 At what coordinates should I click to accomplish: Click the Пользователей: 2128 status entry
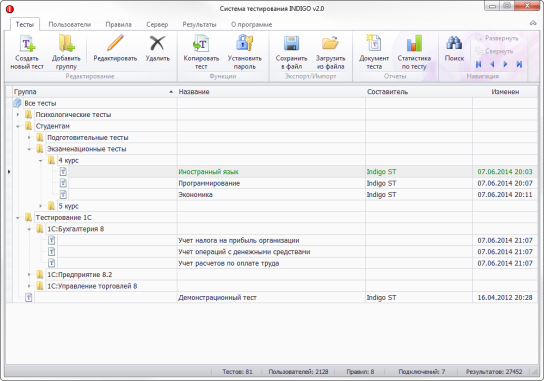point(298,372)
